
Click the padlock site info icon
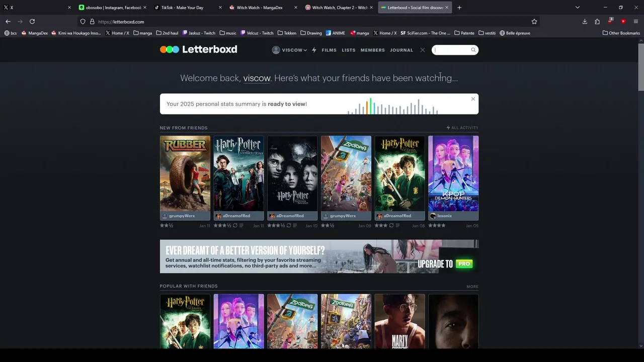pos(92,22)
